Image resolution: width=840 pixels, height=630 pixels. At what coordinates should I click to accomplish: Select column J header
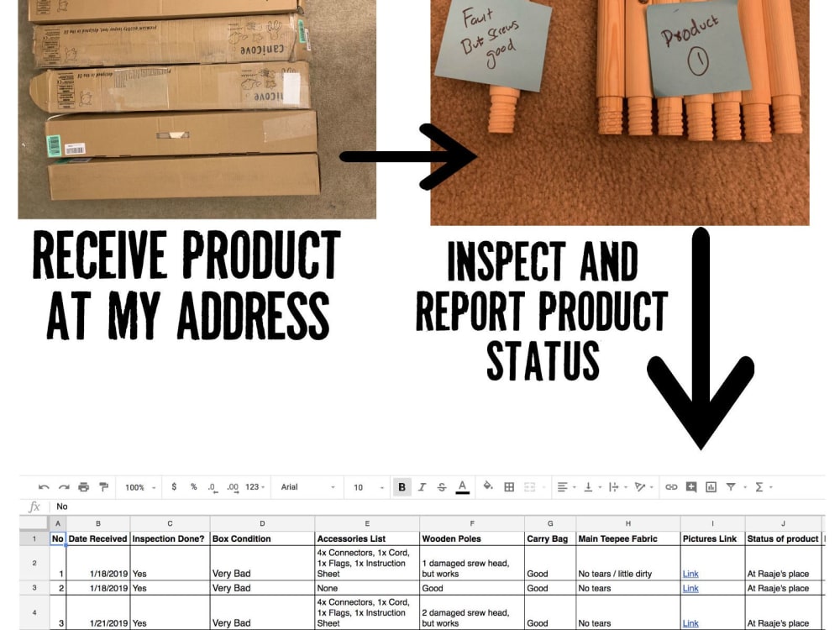[783, 523]
